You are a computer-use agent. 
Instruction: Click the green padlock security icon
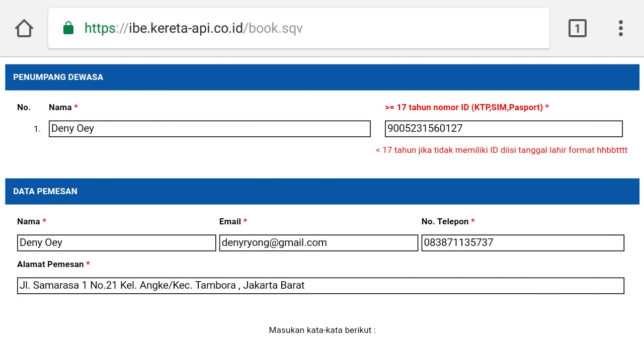pos(68,28)
